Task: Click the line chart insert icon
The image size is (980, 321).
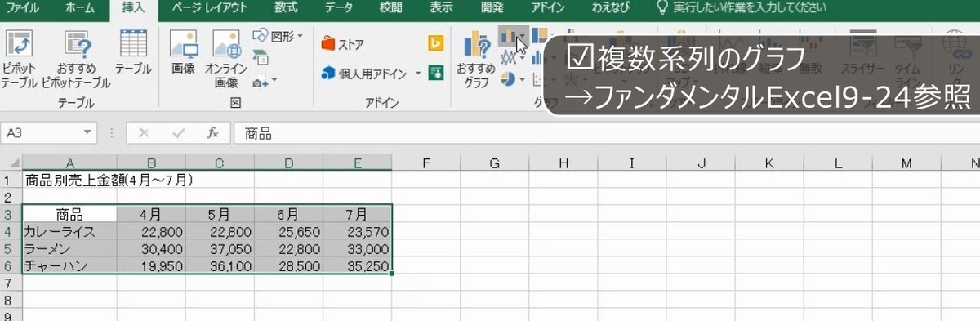Action: pyautogui.click(x=508, y=58)
